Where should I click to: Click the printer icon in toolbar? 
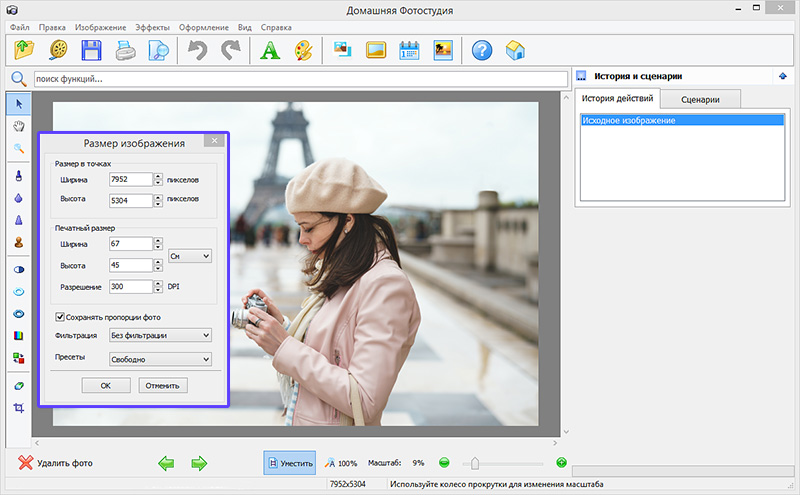pos(126,51)
